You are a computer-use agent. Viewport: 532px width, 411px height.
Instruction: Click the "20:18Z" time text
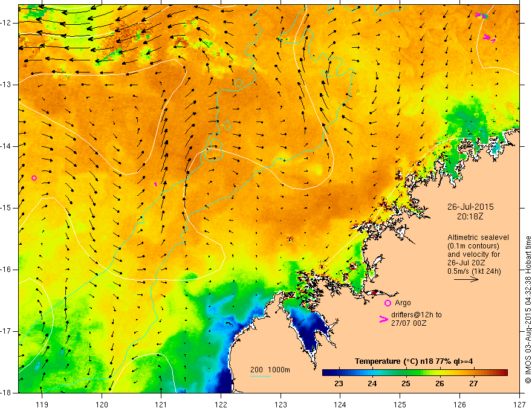pyautogui.click(x=470, y=216)
